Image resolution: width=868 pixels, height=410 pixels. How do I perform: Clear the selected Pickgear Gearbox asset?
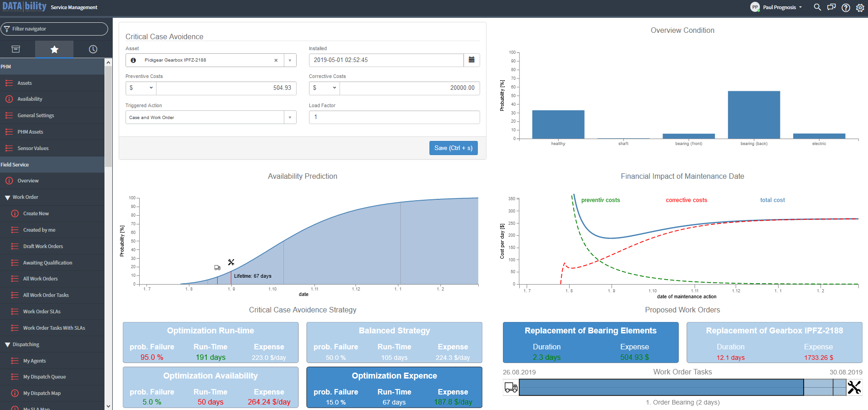point(276,60)
